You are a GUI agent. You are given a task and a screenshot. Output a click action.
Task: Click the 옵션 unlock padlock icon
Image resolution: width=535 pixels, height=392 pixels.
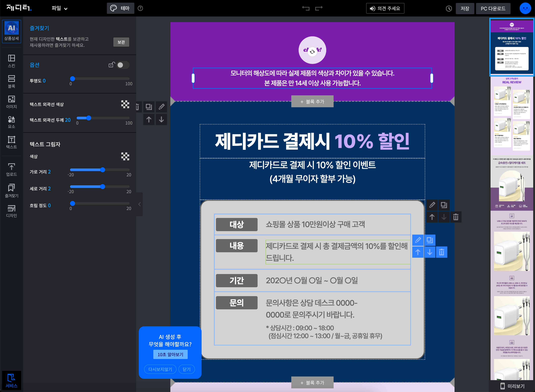111,65
